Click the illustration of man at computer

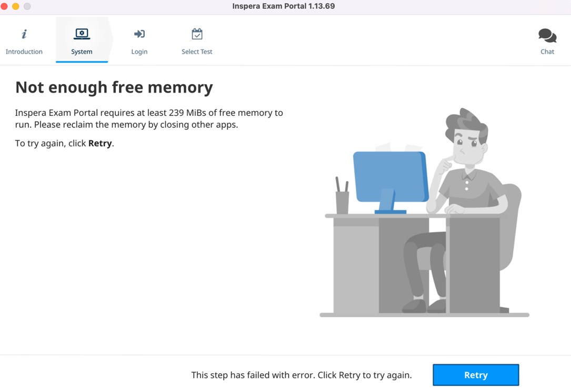point(424,212)
